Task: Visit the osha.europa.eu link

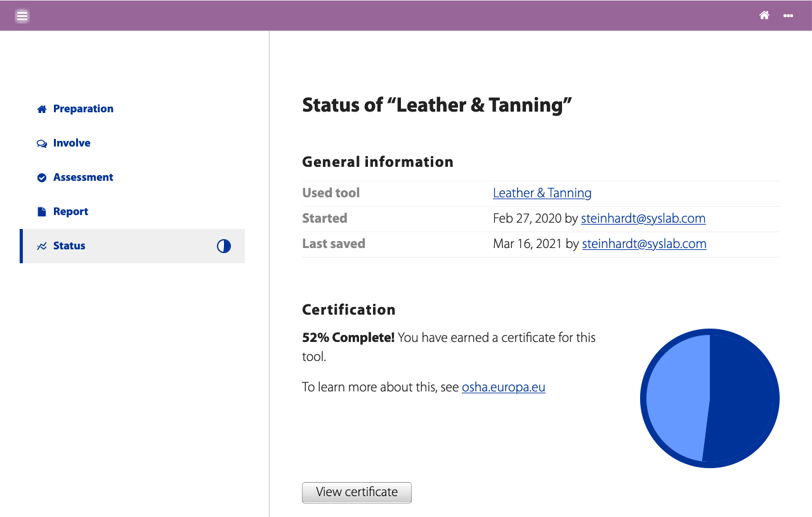Action: [503, 387]
